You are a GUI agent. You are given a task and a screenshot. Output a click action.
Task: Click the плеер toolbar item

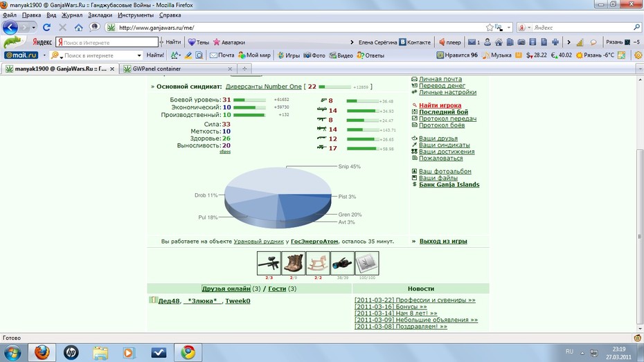point(449,42)
